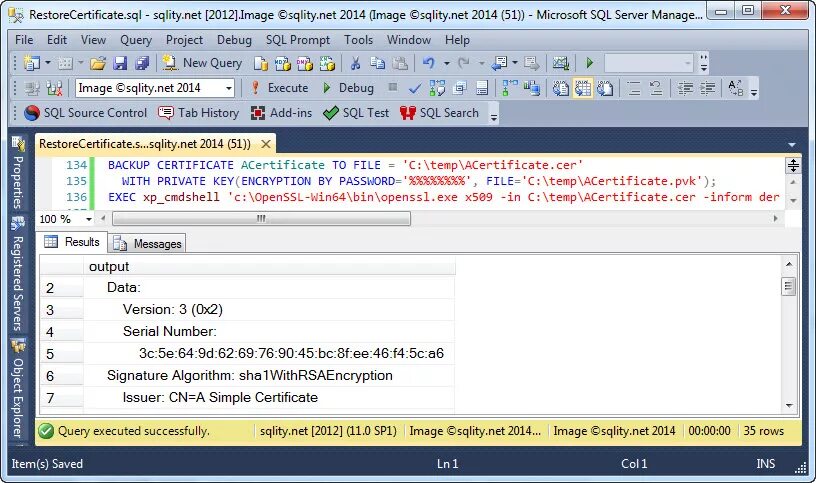
Task: Toggle Include Client Statistics
Action: click(x=532, y=88)
